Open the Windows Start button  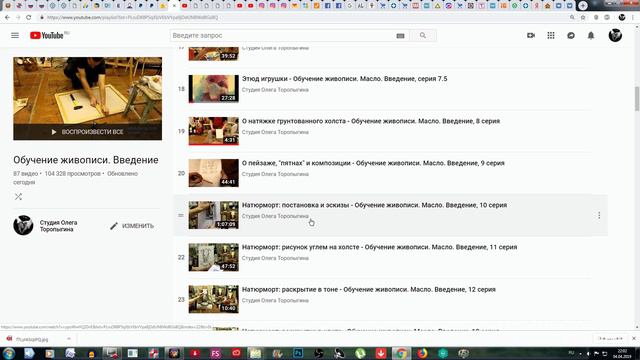(x=9, y=353)
